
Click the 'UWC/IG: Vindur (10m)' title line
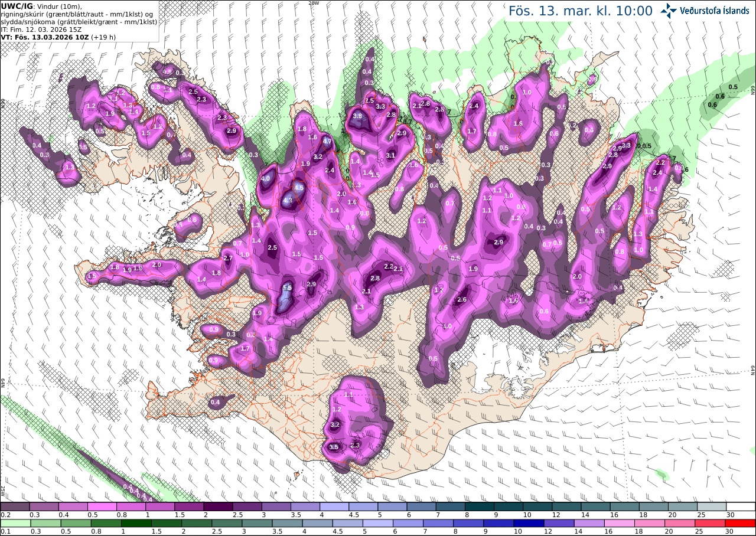pos(41,6)
